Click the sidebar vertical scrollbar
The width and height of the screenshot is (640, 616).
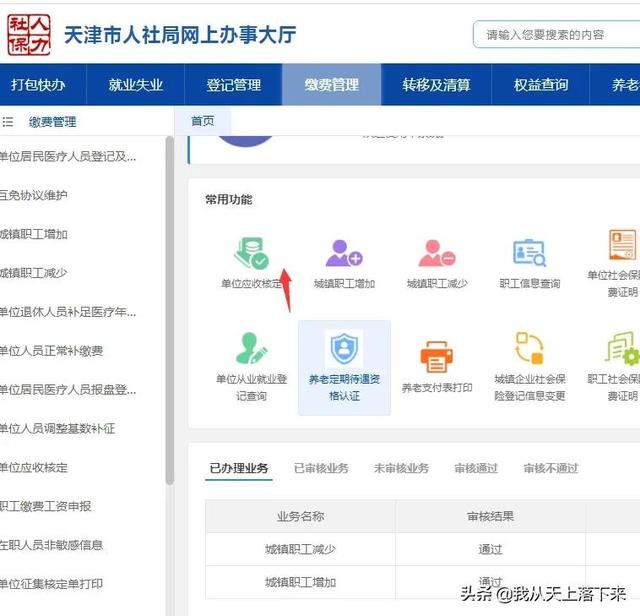(170, 310)
